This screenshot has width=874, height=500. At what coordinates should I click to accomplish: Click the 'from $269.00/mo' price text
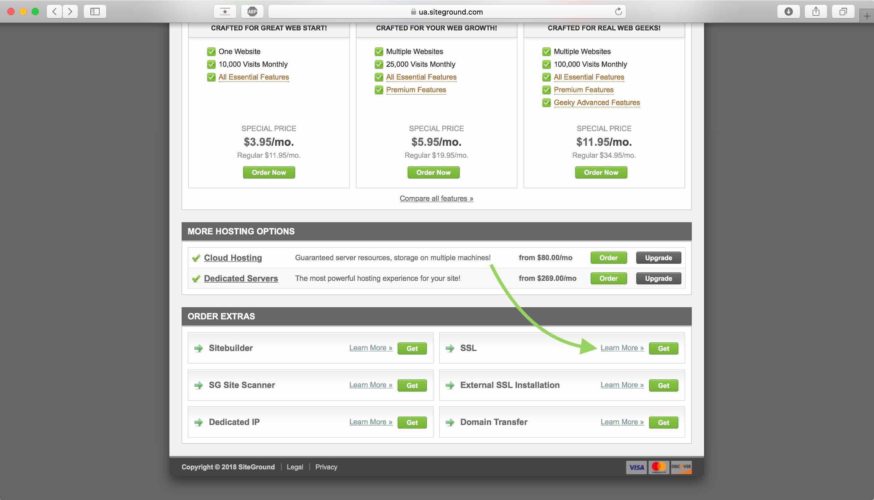[x=547, y=278]
